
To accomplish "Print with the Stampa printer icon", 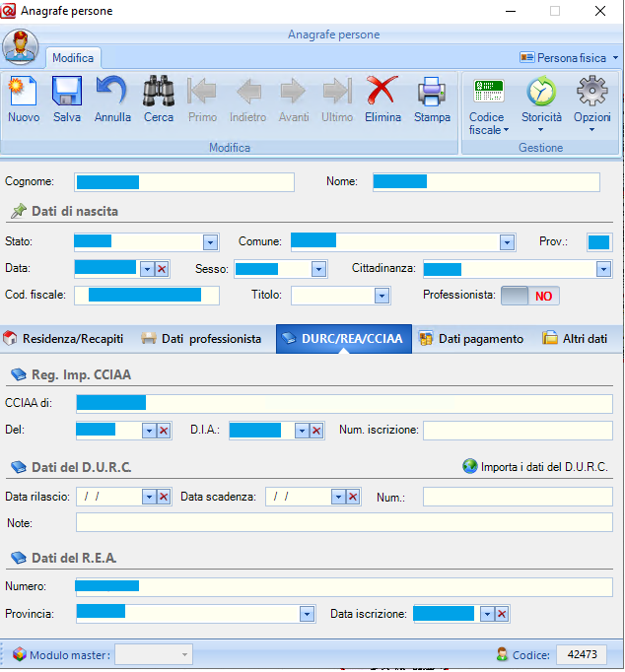I will pos(432,91).
